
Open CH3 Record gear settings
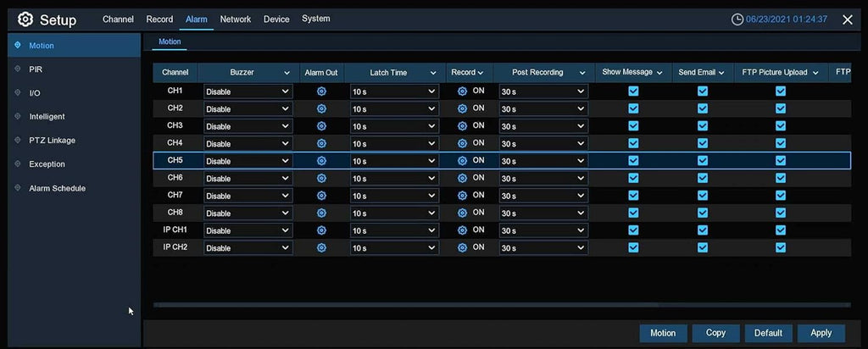click(462, 126)
